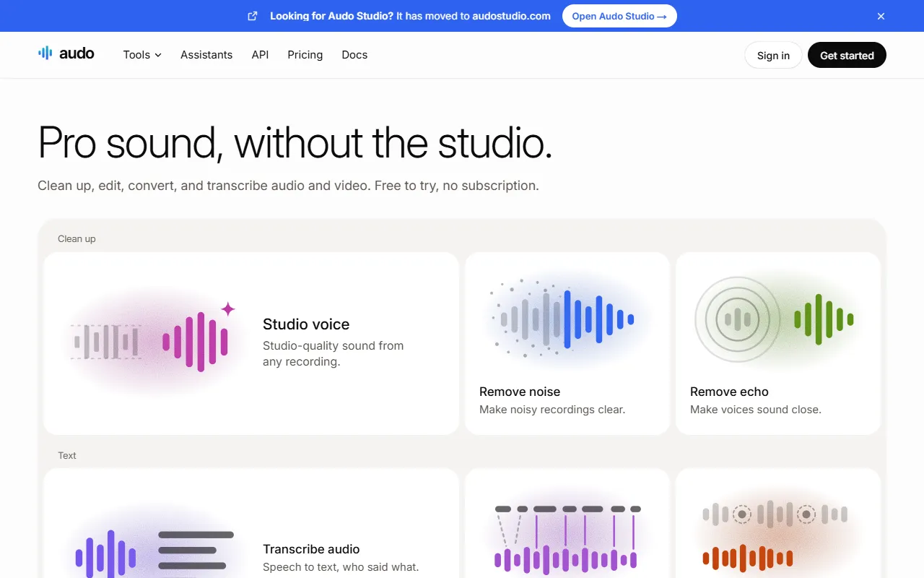The image size is (924, 578).
Task: Open the Studio voice tool title
Action: point(306,324)
